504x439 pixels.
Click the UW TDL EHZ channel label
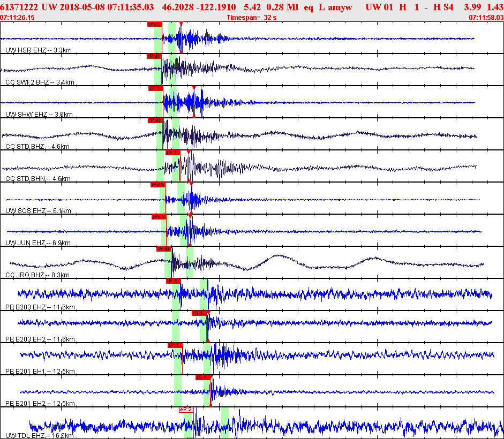(40, 436)
